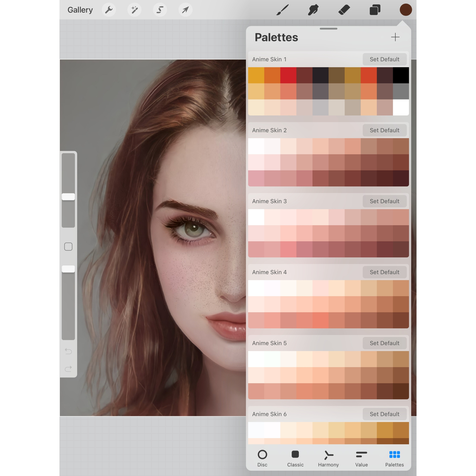The height and width of the screenshot is (476, 476).
Task: Switch to the Classic color tab
Action: point(296,458)
